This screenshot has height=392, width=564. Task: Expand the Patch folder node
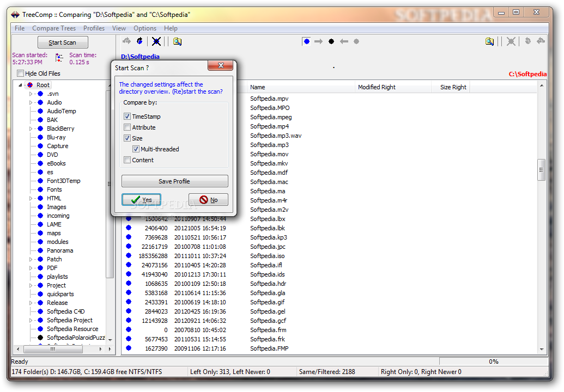31,259
